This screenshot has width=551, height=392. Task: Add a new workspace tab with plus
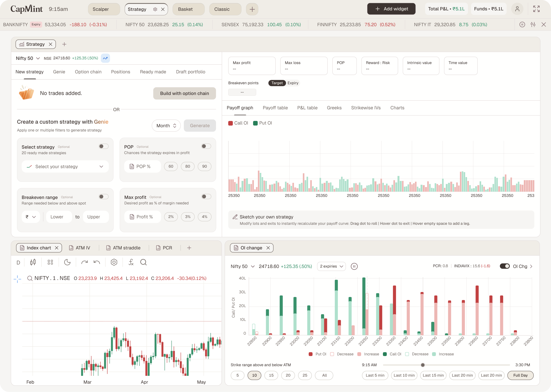click(x=252, y=9)
